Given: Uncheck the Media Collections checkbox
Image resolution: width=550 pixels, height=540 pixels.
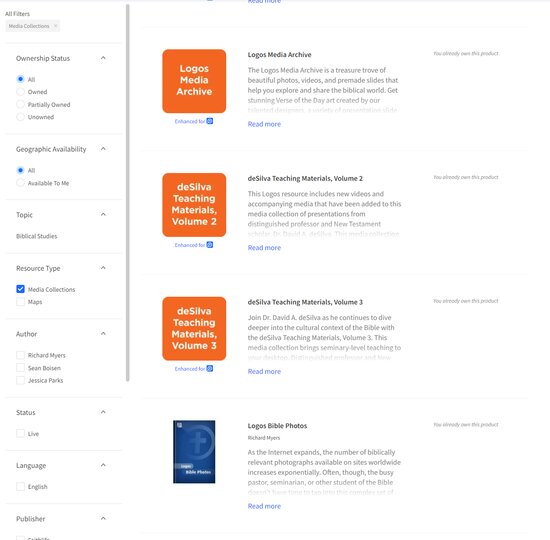Looking at the screenshot, I should click(20, 289).
